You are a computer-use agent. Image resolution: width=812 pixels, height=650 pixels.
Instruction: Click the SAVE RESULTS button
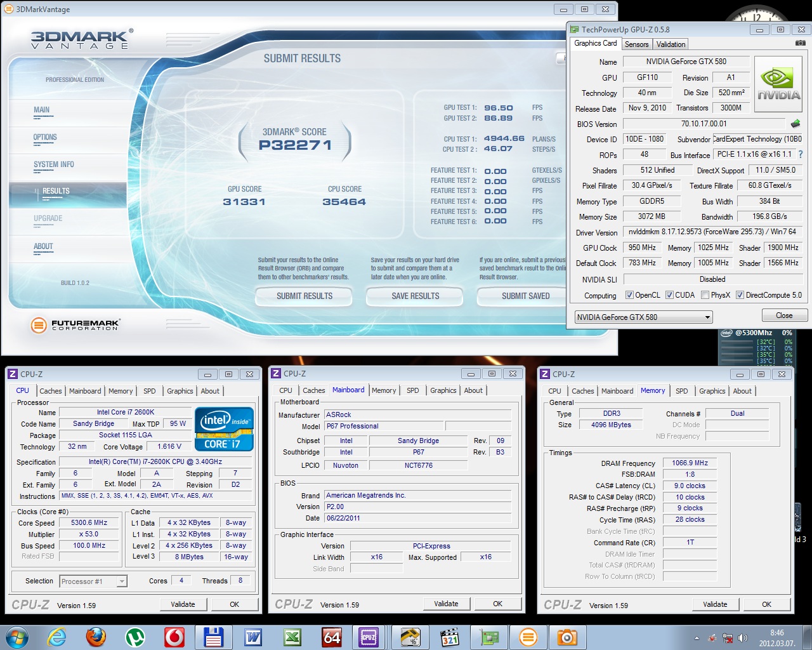[415, 296]
